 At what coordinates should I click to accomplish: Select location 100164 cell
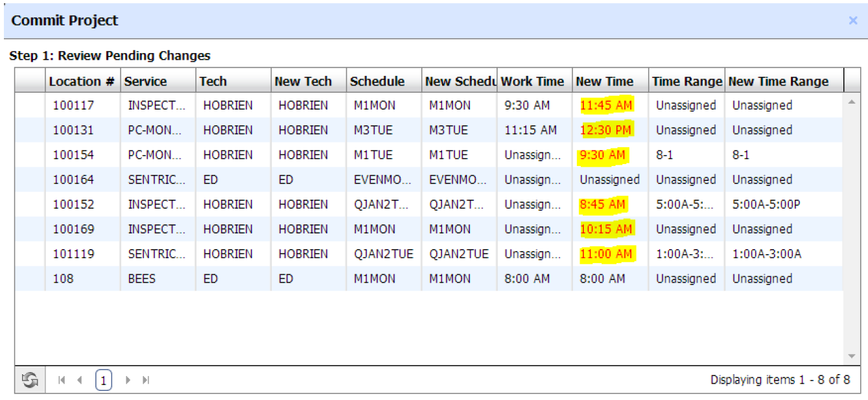click(x=73, y=180)
